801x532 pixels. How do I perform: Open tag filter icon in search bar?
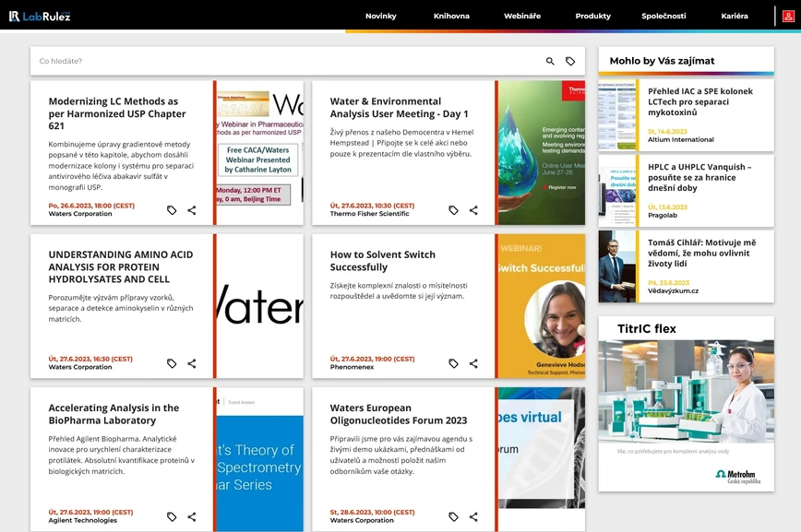click(x=570, y=61)
